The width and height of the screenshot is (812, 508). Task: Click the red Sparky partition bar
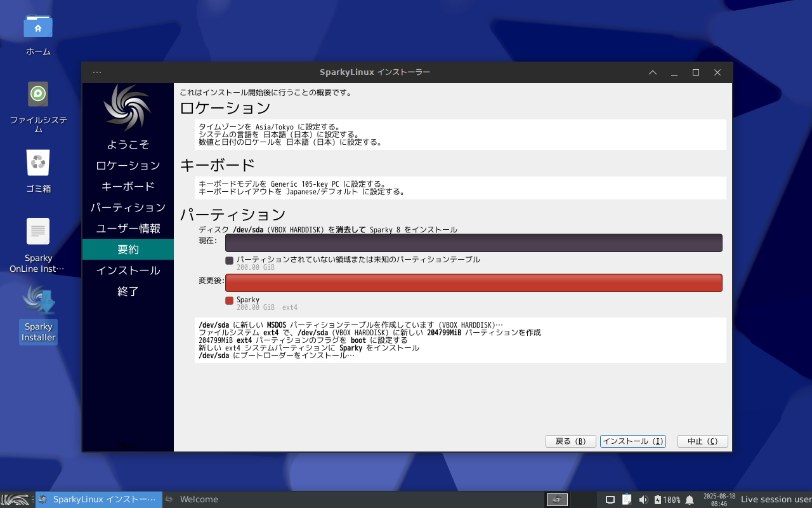click(x=473, y=283)
